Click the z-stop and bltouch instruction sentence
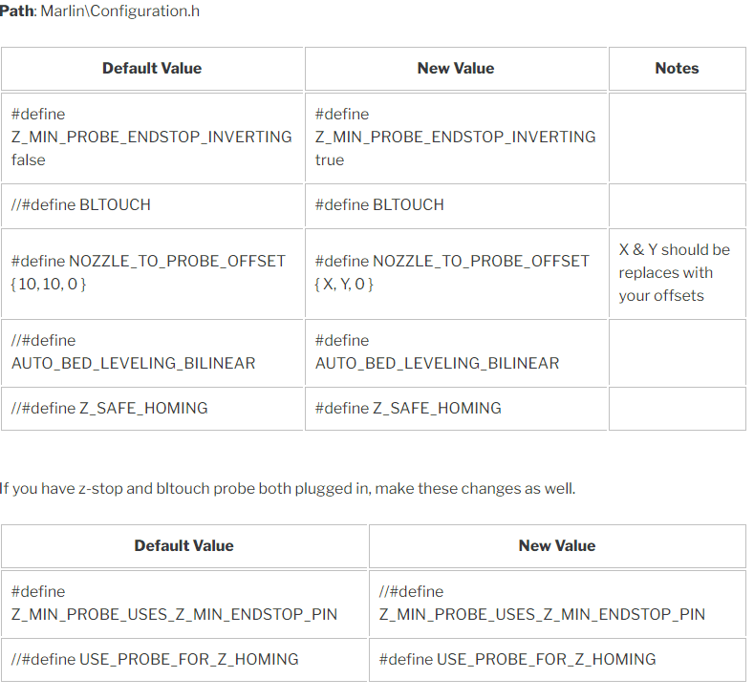This screenshot has width=754, height=700. tap(288, 489)
